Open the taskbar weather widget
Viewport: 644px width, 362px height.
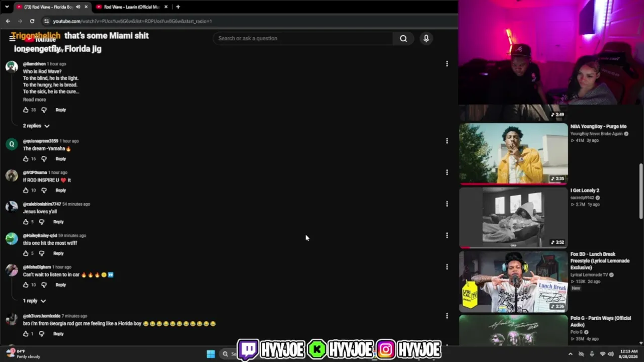24,354
